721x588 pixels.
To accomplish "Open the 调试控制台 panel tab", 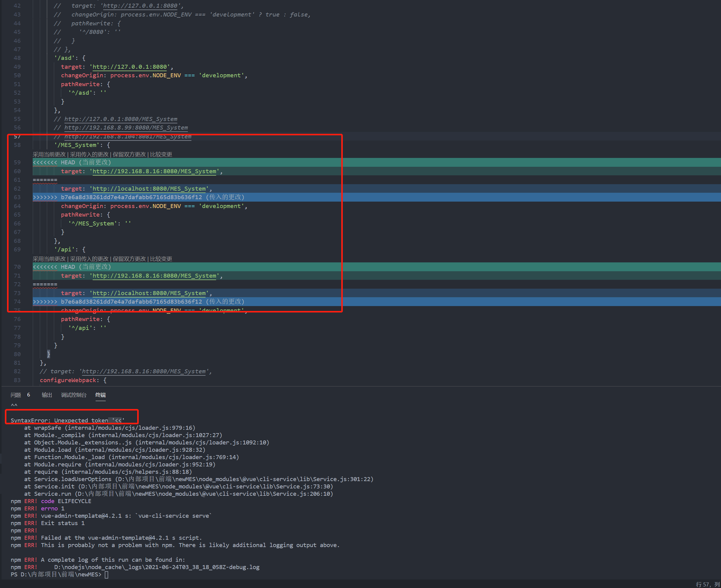I will pyautogui.click(x=74, y=395).
